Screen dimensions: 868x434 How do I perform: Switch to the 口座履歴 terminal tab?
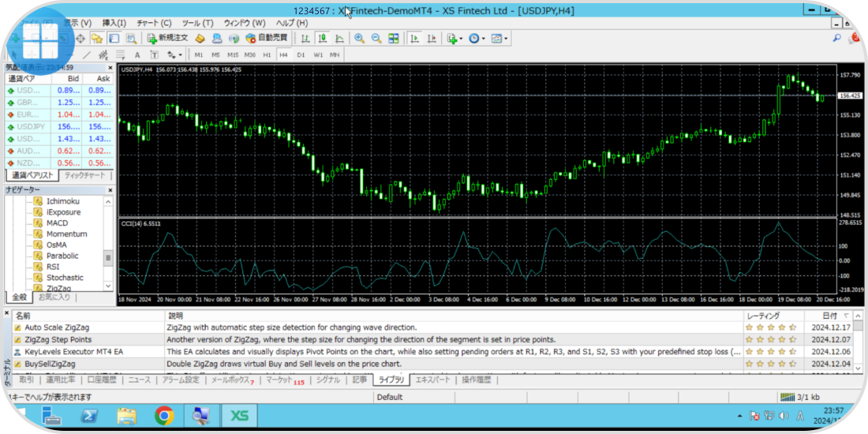click(102, 380)
